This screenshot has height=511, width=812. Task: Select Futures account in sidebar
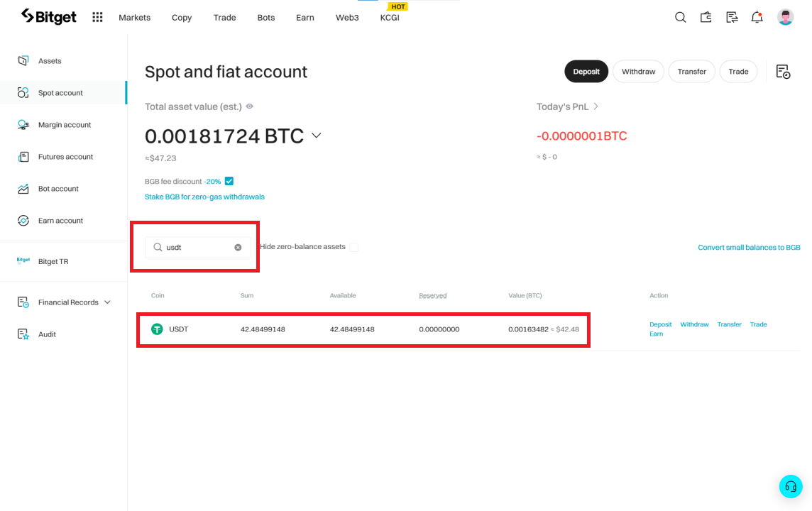(65, 156)
